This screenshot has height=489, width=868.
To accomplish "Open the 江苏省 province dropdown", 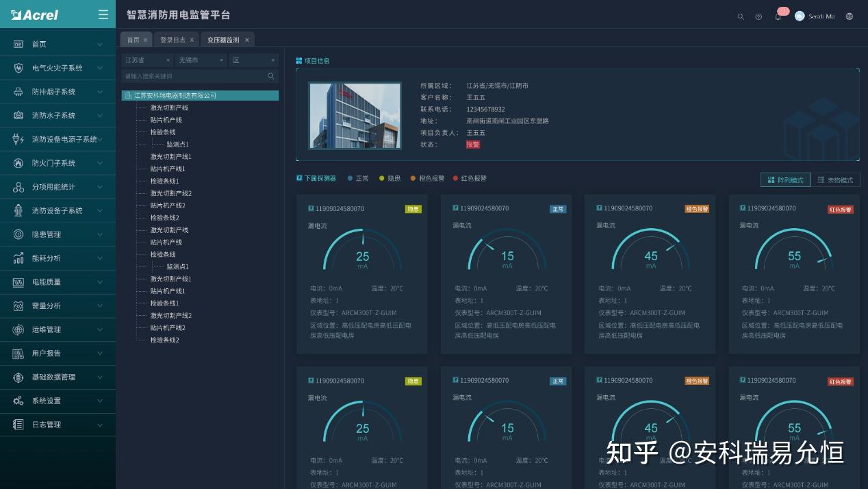I will click(147, 60).
